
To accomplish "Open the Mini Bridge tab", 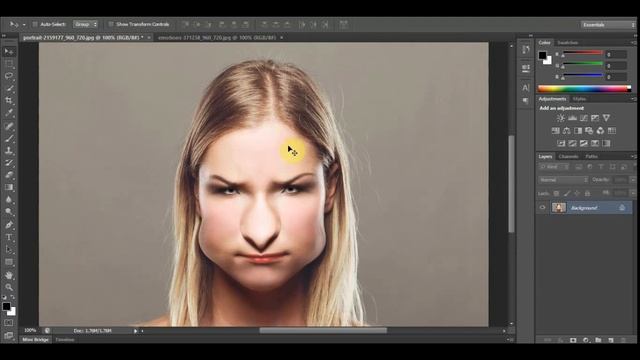I will (36, 340).
